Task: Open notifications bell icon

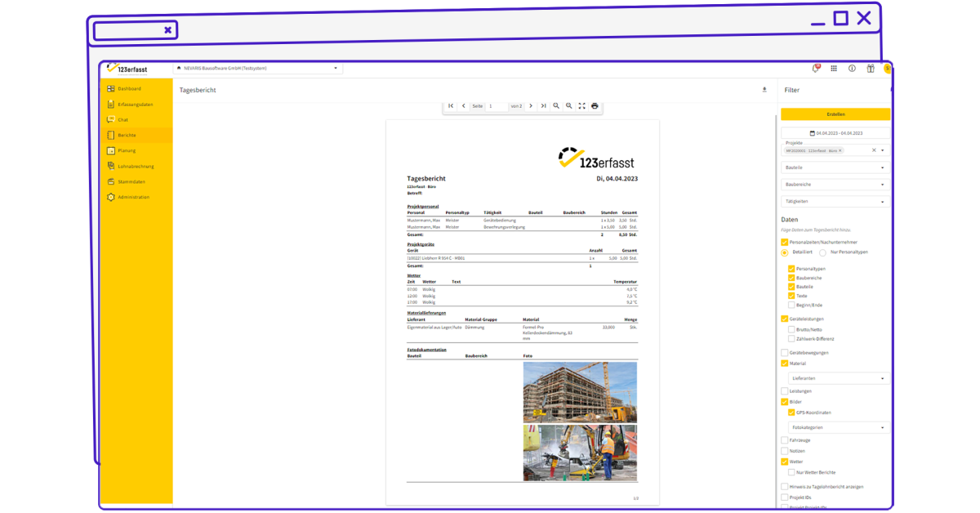Action: [815, 69]
